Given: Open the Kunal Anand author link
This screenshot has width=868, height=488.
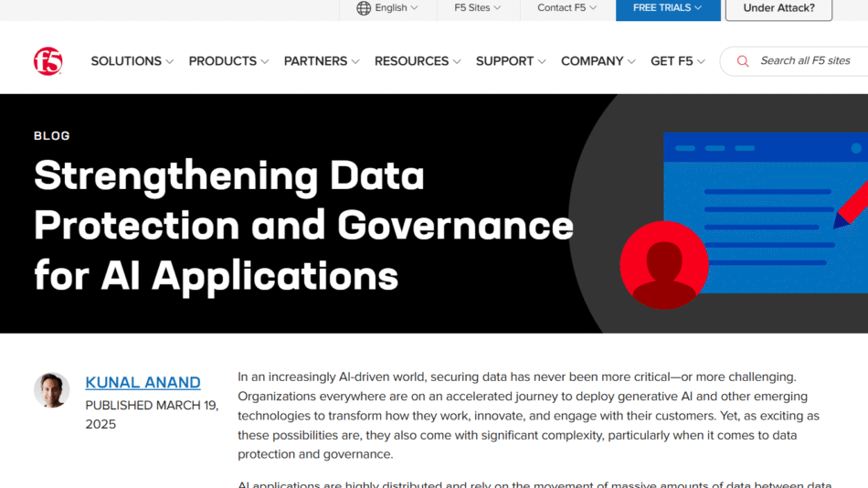Looking at the screenshot, I should [143, 382].
